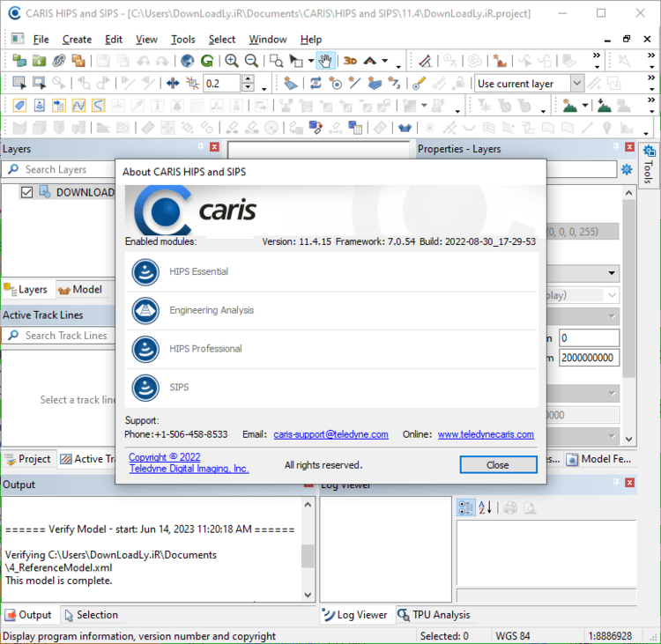Click the Properties panel gear settings icon
The height and width of the screenshot is (644, 661).
point(627,169)
